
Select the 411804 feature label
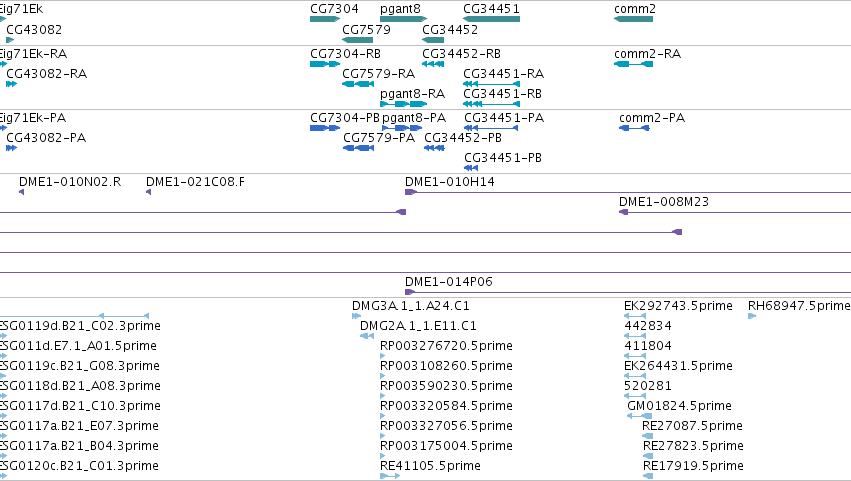point(647,346)
